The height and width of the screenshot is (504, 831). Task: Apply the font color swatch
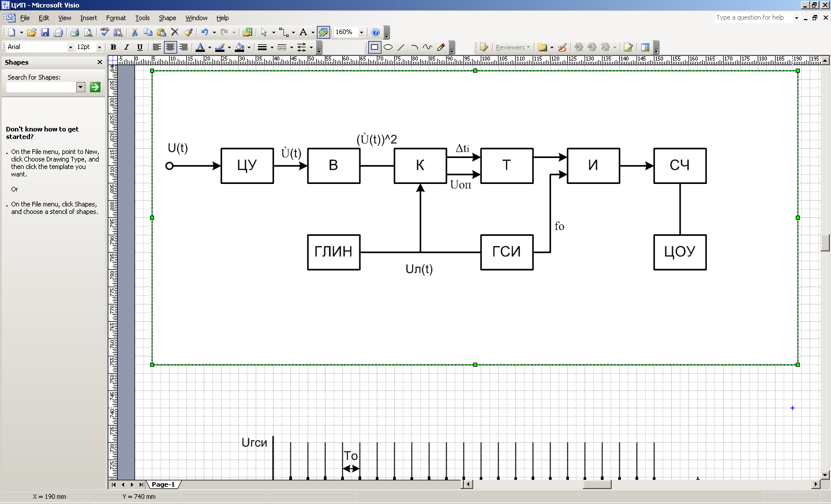(x=200, y=47)
